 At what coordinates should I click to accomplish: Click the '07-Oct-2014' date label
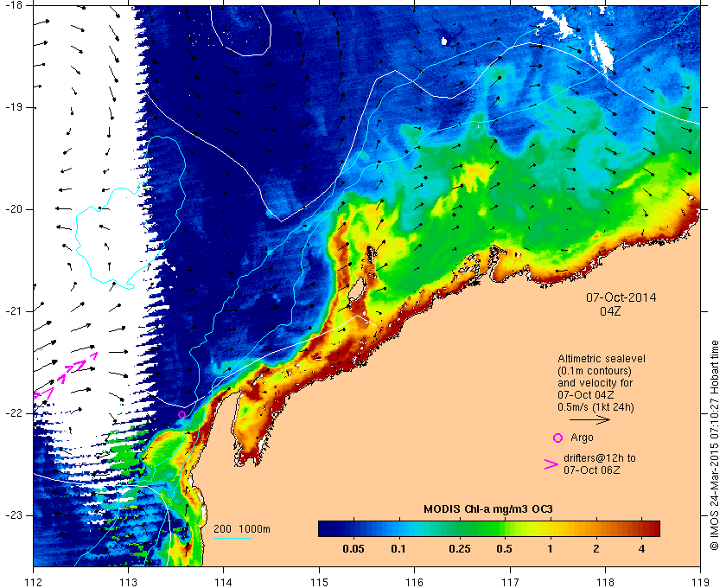tap(621, 297)
